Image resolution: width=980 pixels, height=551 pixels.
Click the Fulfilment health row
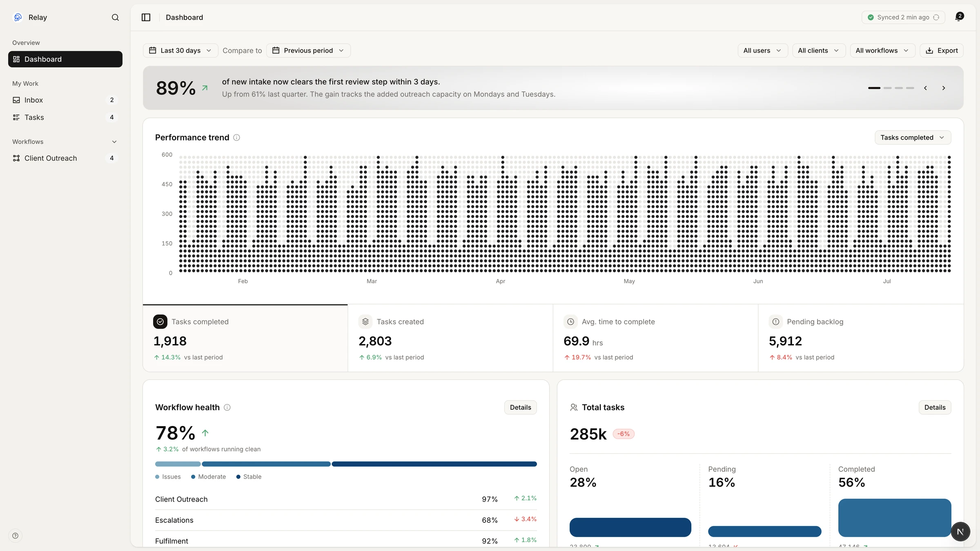pos(346,541)
